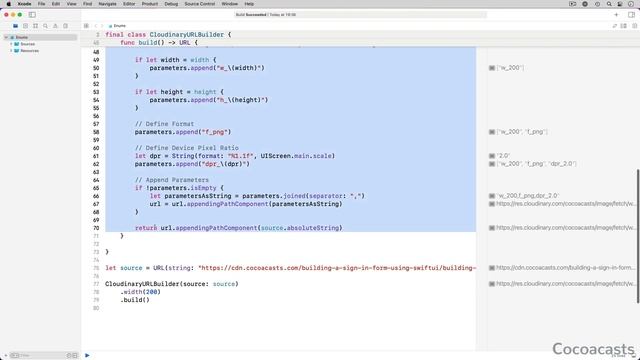
Task: Collapse the root playground tree item
Action: tap(7, 37)
